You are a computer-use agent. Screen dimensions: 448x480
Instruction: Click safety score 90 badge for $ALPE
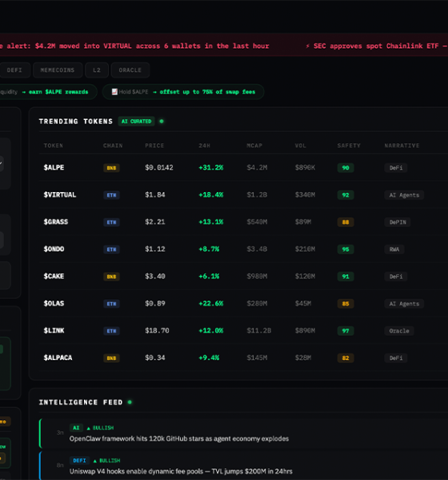(x=346, y=168)
